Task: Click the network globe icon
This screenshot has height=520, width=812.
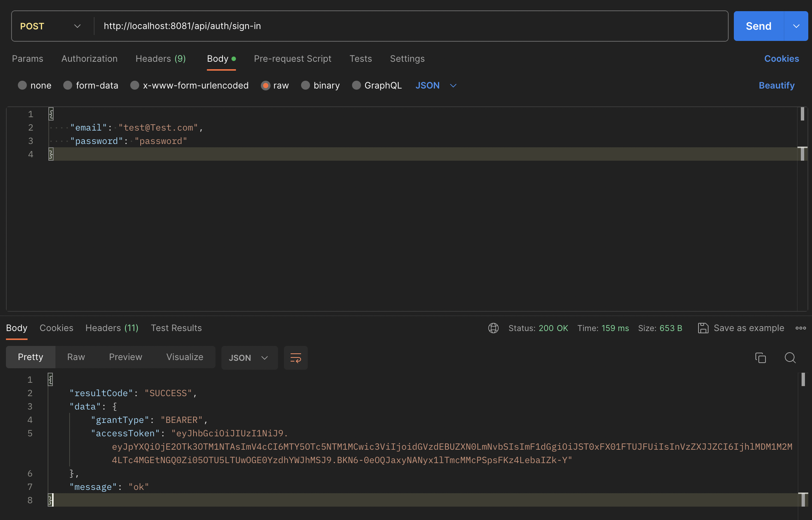Action: pyautogui.click(x=493, y=328)
